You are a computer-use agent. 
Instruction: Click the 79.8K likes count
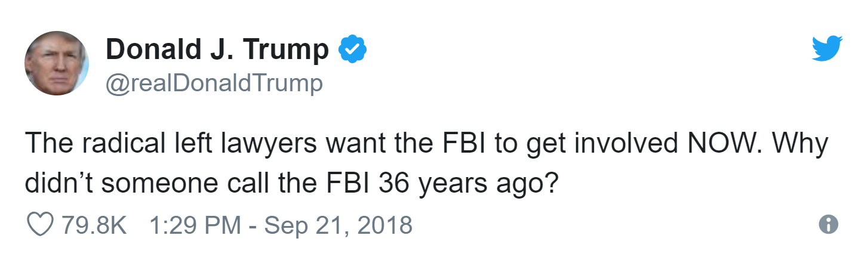coord(94,225)
